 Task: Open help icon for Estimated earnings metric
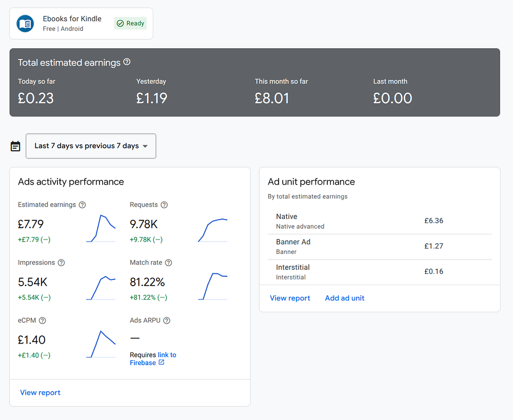pyautogui.click(x=82, y=205)
